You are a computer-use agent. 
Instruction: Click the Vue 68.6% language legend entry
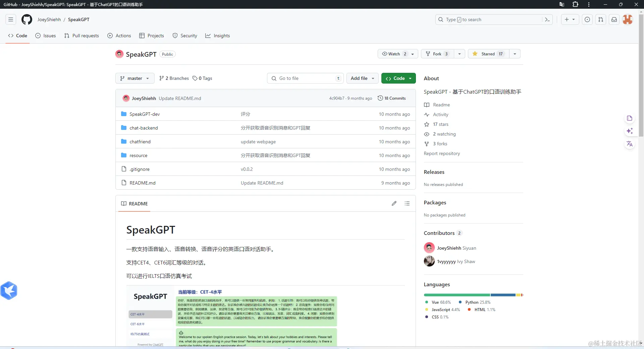pyautogui.click(x=438, y=302)
